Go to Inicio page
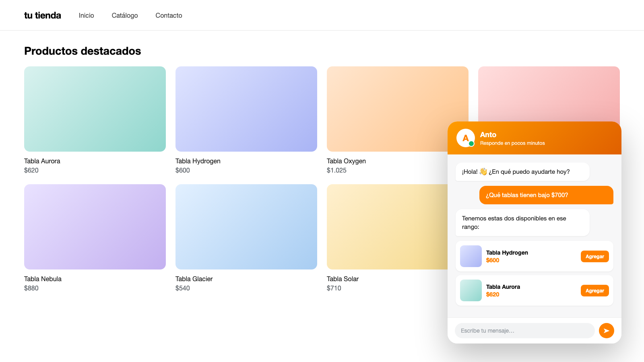Viewport: 644px width, 362px height. tap(86, 15)
